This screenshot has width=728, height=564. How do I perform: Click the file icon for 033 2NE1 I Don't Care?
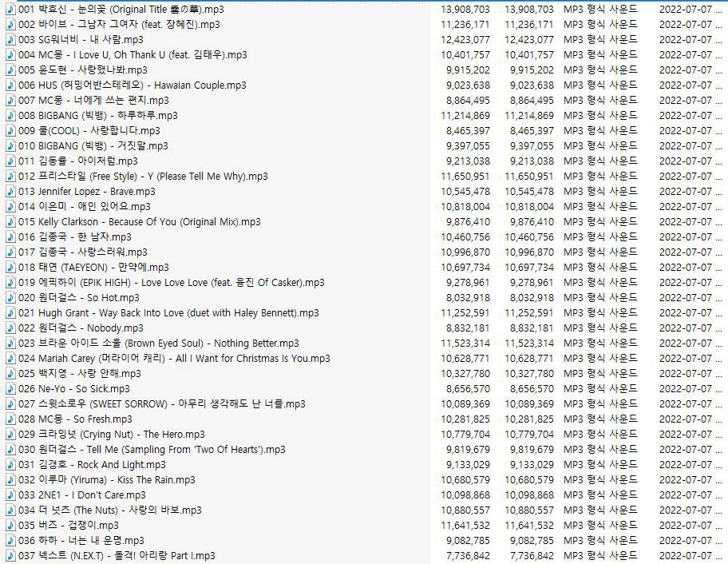click(x=10, y=494)
